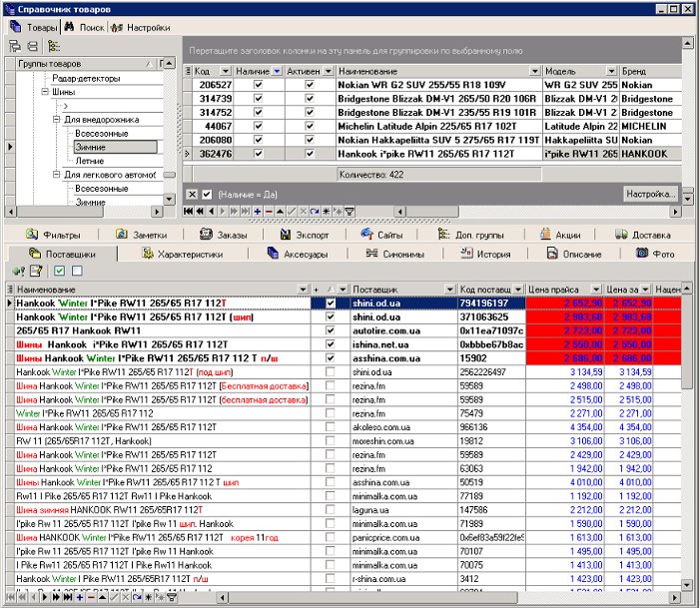The width and height of the screenshot is (700, 608).
Task: Remove the 'Наличие = Да' filter with X
Action: pos(193,194)
